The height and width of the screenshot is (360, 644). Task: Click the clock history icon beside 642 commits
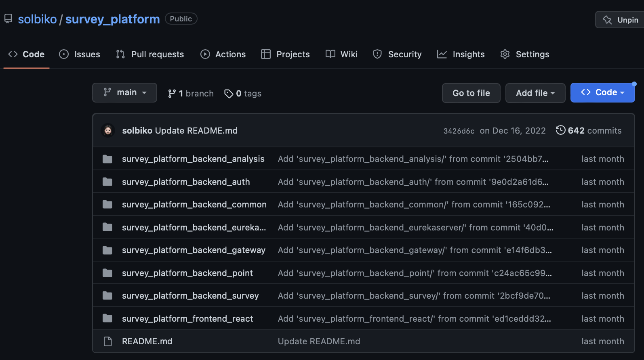[x=560, y=130]
